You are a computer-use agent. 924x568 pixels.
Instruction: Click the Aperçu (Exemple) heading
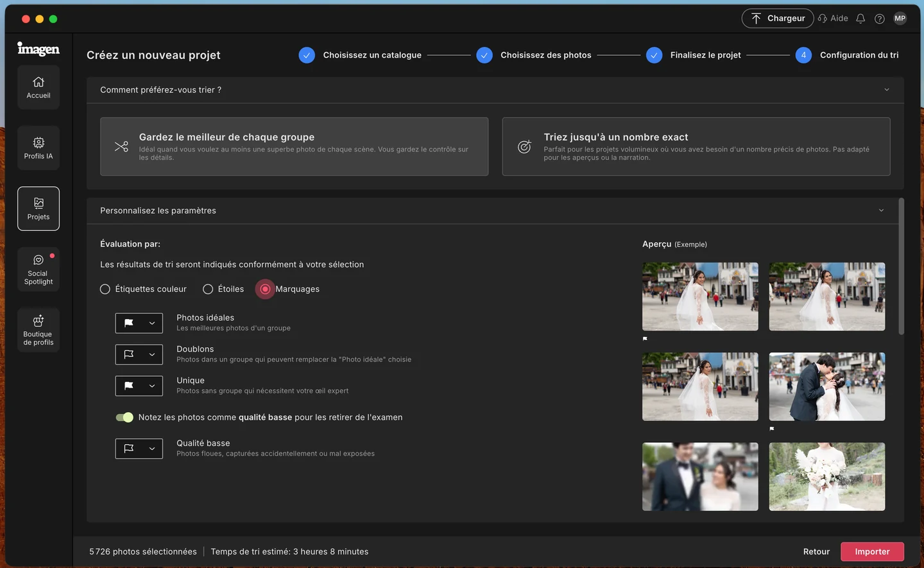click(x=674, y=245)
